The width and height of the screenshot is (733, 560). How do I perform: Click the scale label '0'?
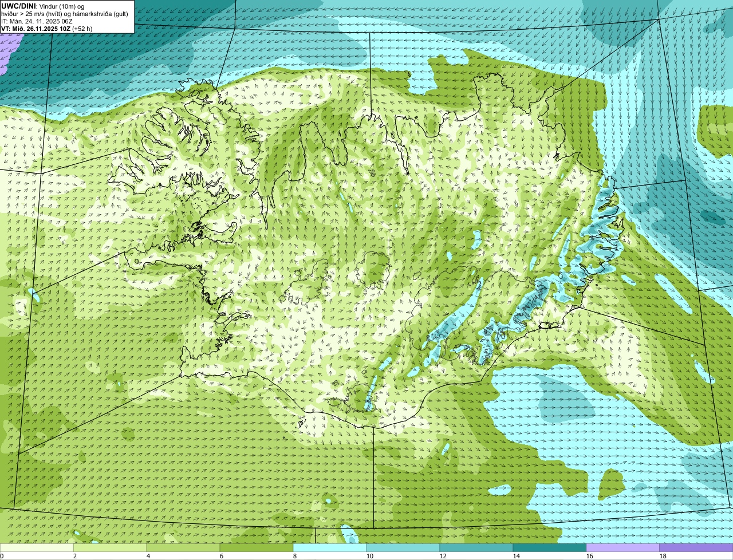point(2,556)
